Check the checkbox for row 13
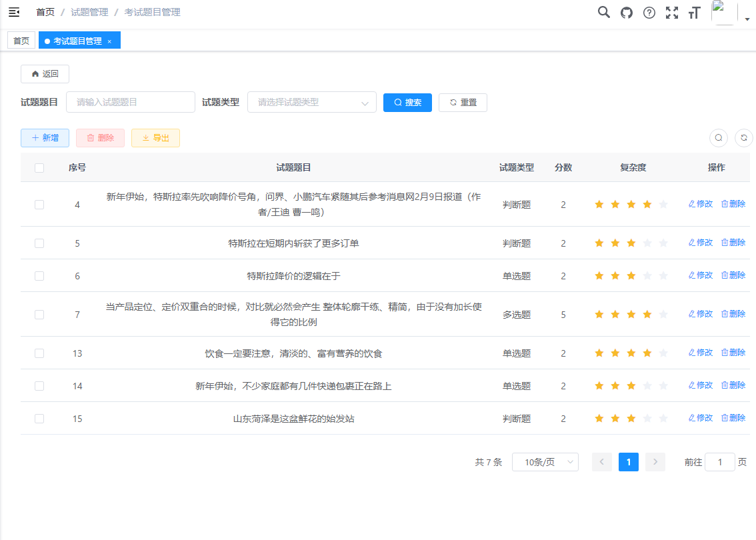 39,353
